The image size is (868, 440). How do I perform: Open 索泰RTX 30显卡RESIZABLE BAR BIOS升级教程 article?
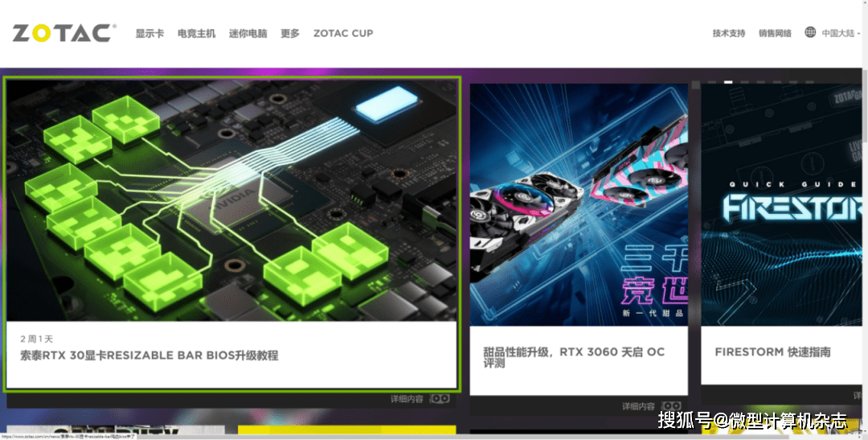(149, 356)
